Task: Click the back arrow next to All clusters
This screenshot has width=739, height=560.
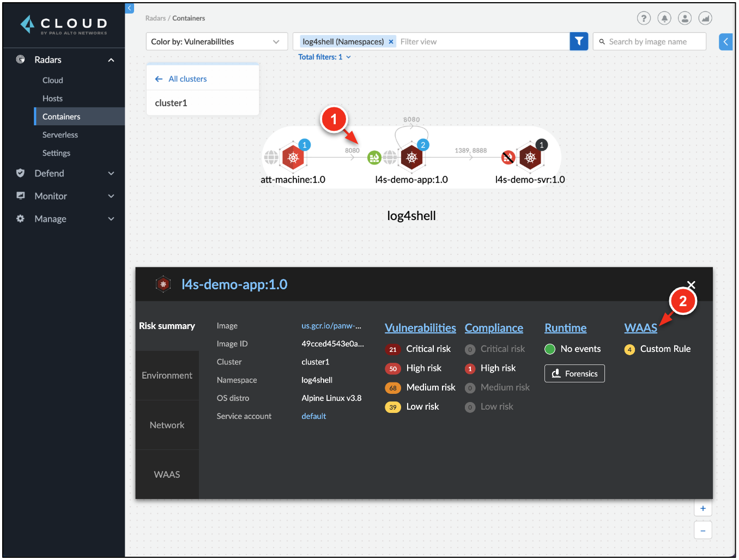Action: coord(159,79)
